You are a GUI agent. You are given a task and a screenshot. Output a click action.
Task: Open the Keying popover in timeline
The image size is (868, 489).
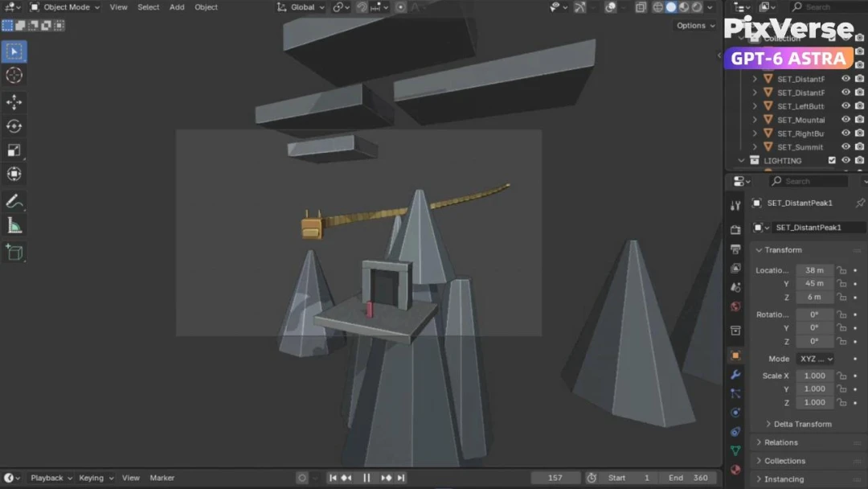[96, 478]
